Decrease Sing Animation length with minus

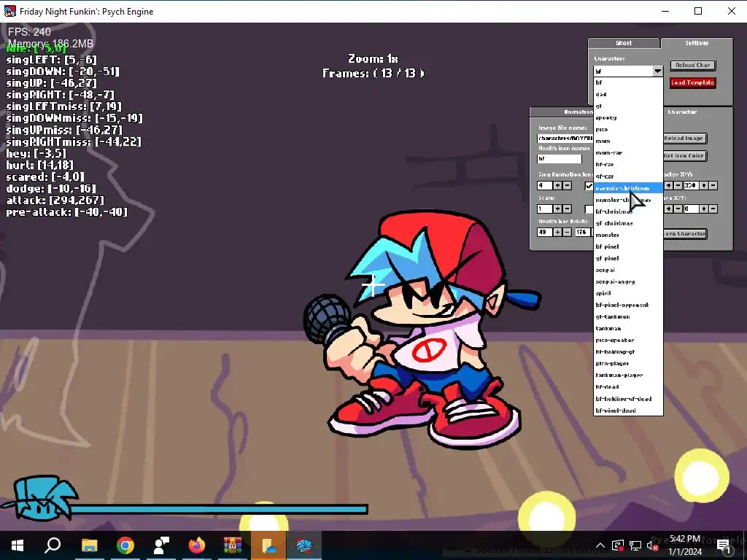click(x=567, y=186)
